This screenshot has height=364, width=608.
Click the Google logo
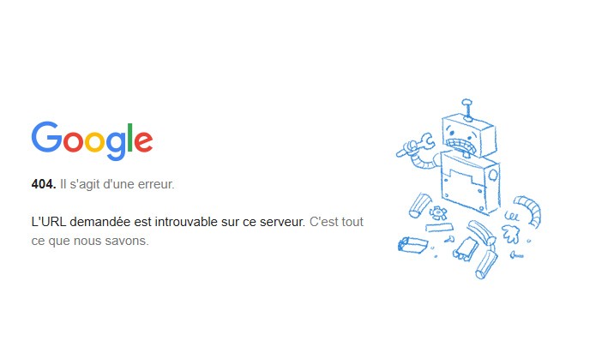pos(92,141)
